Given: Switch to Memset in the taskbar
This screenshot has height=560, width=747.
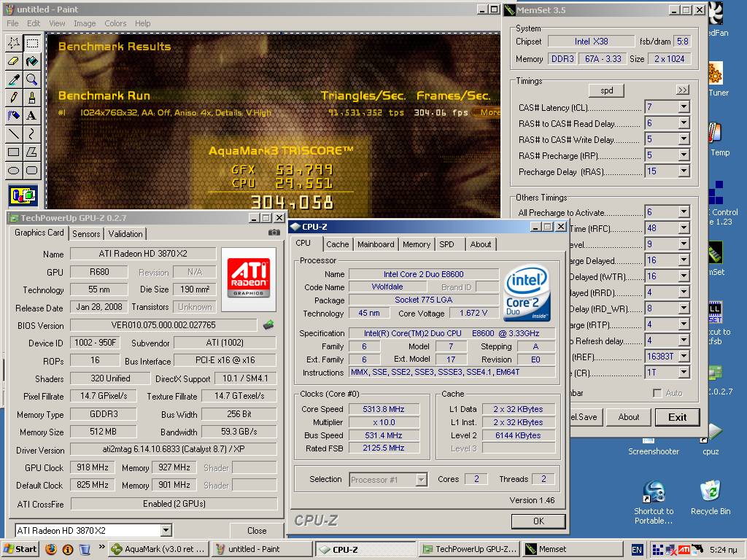Looking at the screenshot, I should 573,549.
